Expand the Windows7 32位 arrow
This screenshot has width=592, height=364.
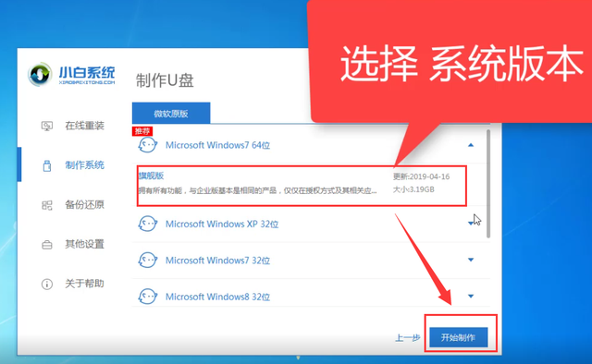471,260
